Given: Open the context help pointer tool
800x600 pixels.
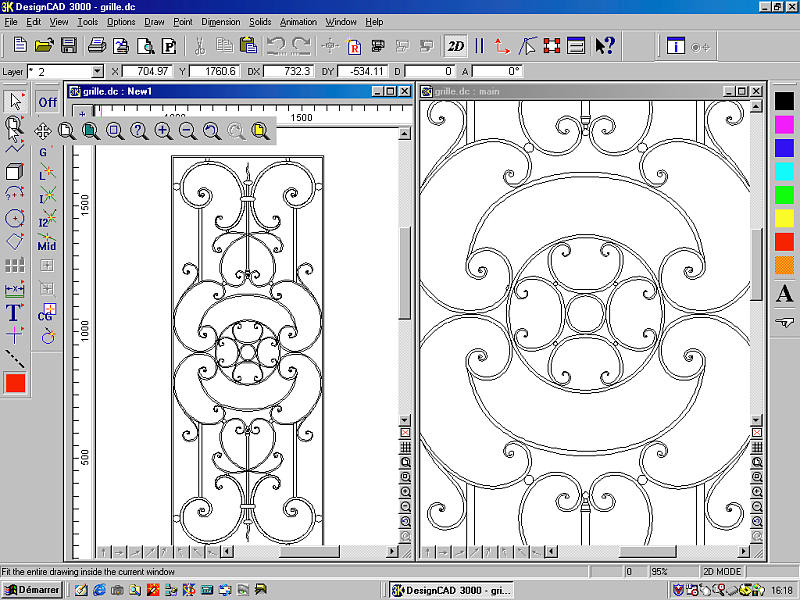Looking at the screenshot, I should click(x=604, y=46).
